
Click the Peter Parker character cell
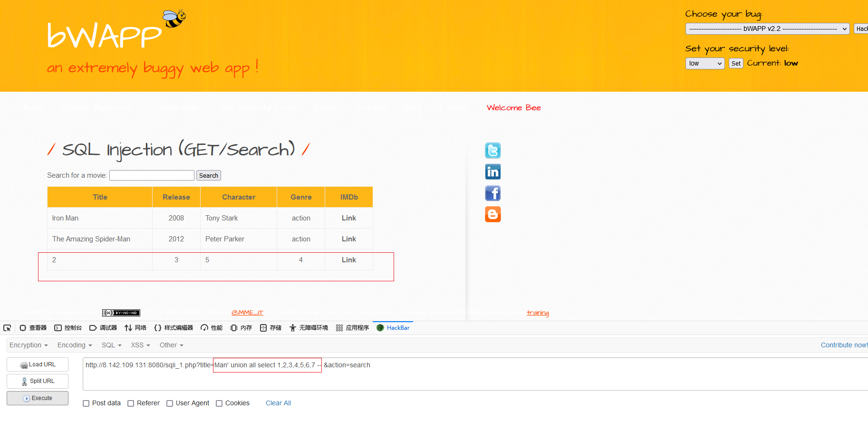(x=239, y=239)
